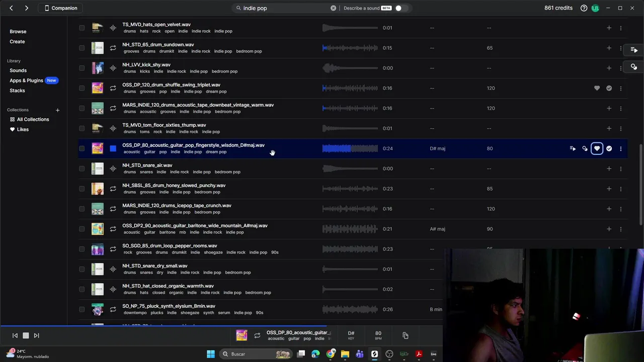Image resolution: width=644 pixels, height=362 pixels.
Task: Play loop SO_NP_75_pluck_synth_elysium_Bmin.wav
Action: (x=113, y=309)
